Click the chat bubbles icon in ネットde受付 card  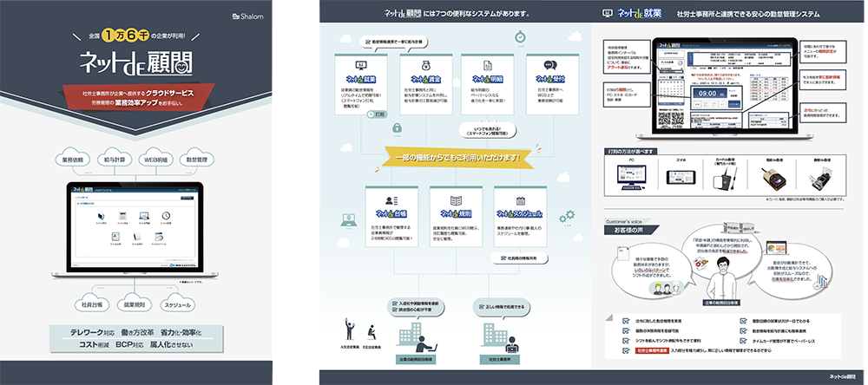(x=550, y=65)
